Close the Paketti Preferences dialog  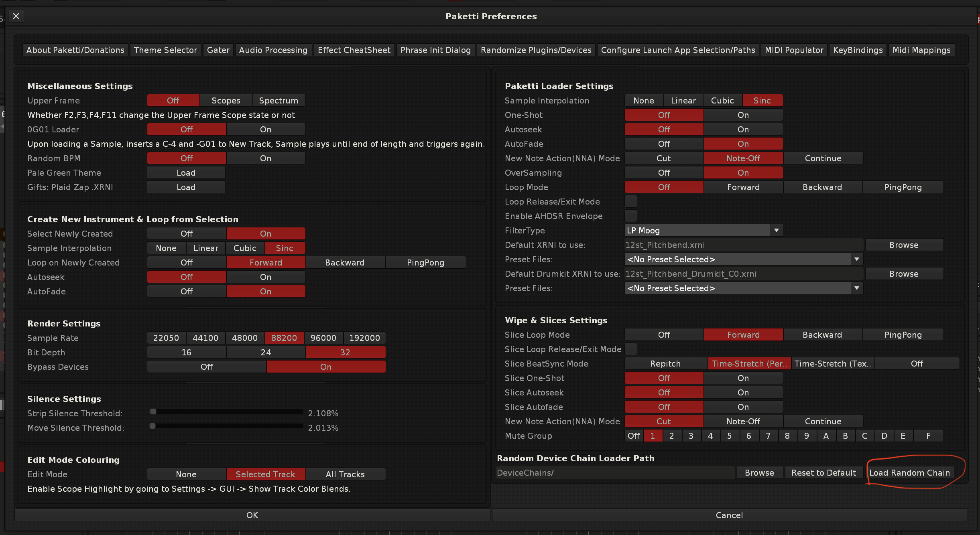click(16, 16)
